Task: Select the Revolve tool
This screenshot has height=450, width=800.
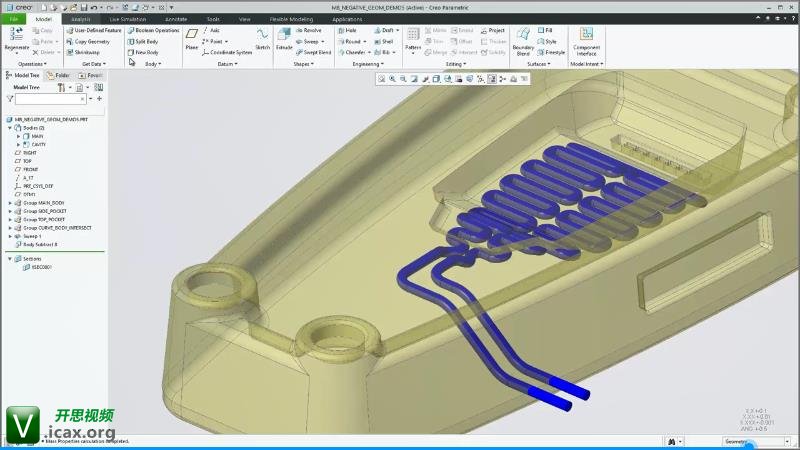Action: pos(311,31)
